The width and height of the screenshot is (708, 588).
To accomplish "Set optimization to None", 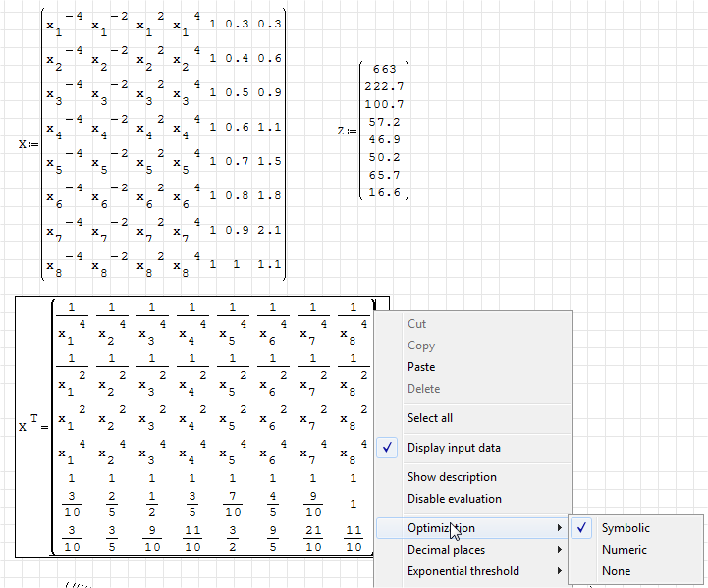I will pos(617,571).
